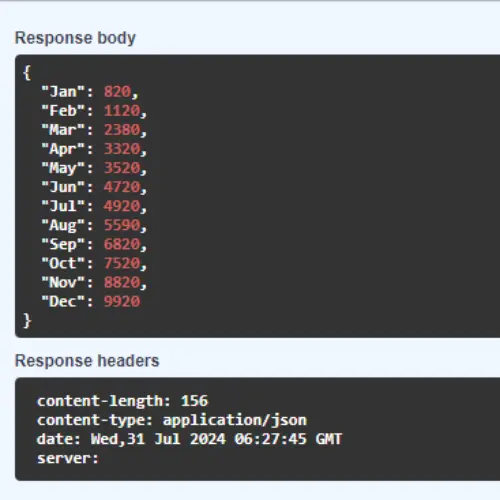The height and width of the screenshot is (500, 500).
Task: Select the "Jan" key in the JSON
Action: pos(63,91)
